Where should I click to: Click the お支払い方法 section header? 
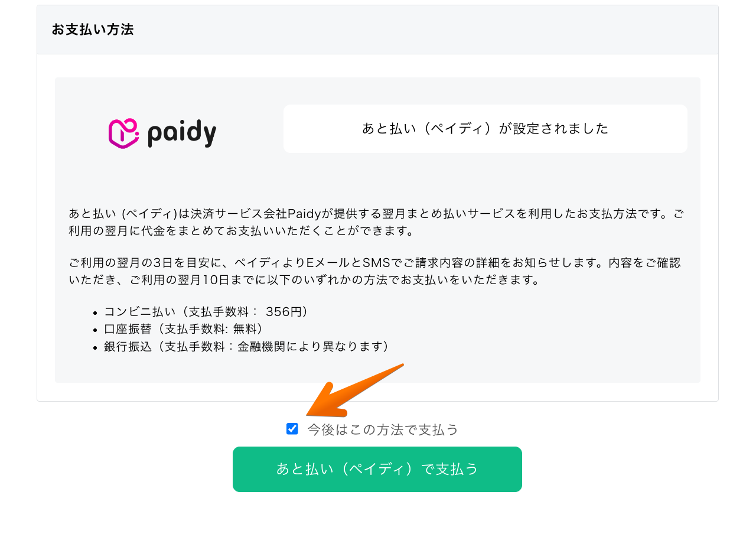pos(93,30)
